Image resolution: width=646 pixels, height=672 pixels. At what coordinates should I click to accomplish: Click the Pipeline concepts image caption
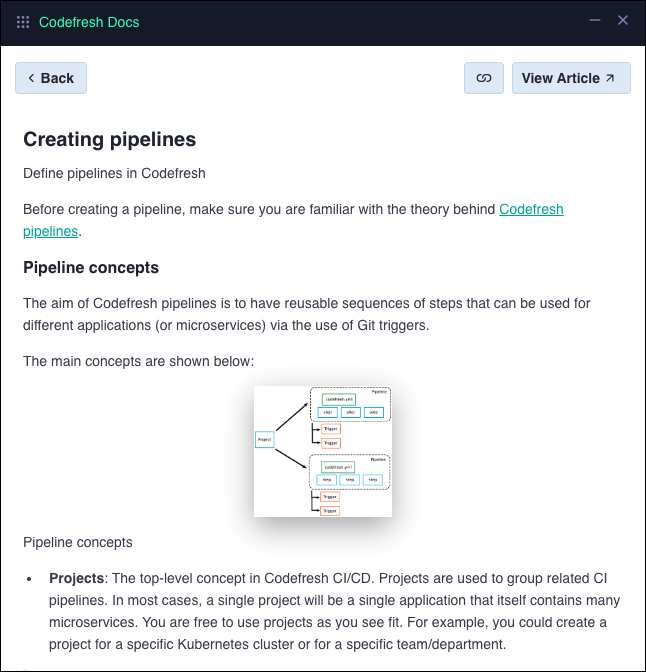(77, 543)
